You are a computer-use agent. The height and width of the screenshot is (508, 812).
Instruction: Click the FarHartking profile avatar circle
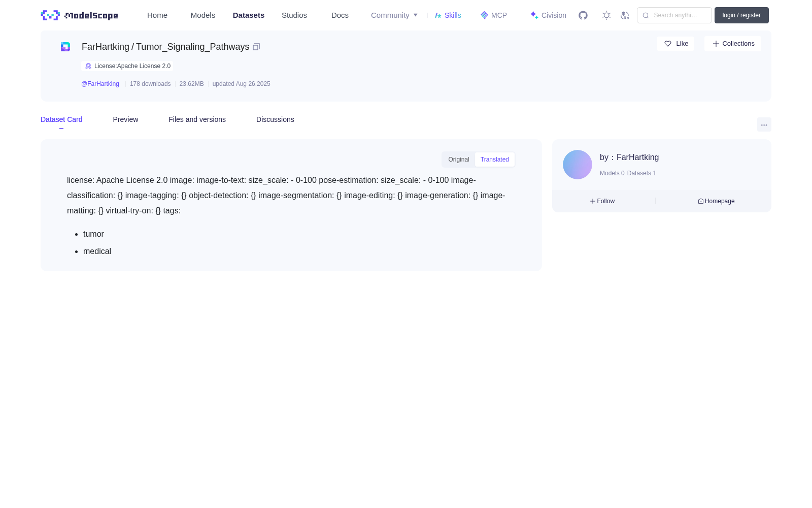[578, 165]
